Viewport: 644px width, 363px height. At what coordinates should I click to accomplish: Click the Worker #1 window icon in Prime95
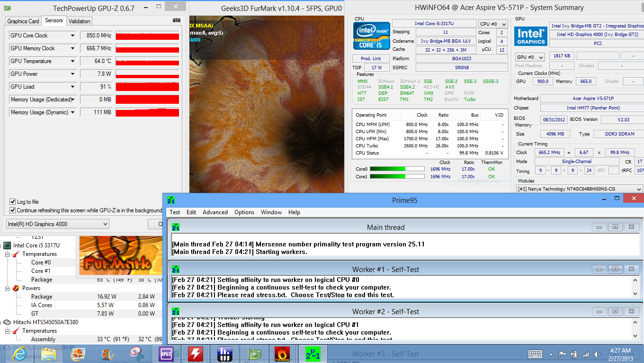coord(176,270)
